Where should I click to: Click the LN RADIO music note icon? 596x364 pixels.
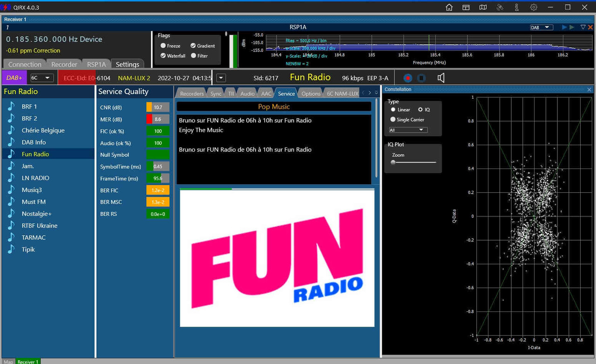[x=11, y=178]
